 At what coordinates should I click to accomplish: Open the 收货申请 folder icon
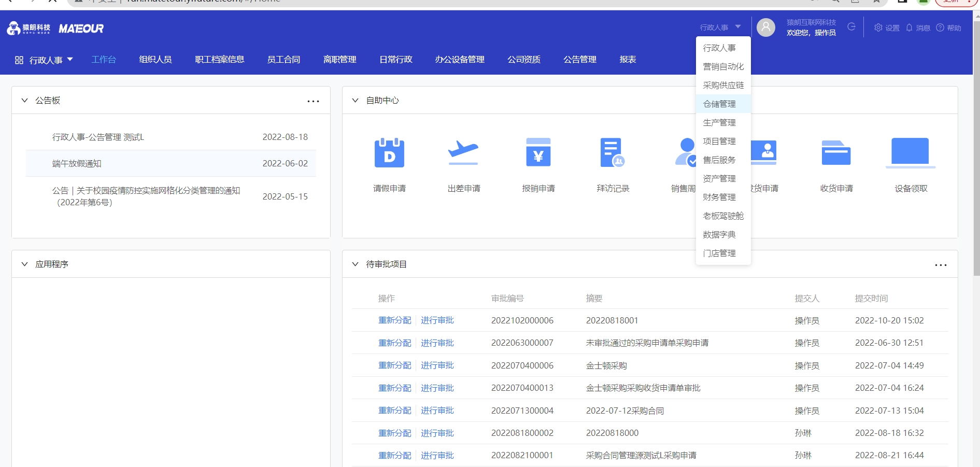click(836, 152)
